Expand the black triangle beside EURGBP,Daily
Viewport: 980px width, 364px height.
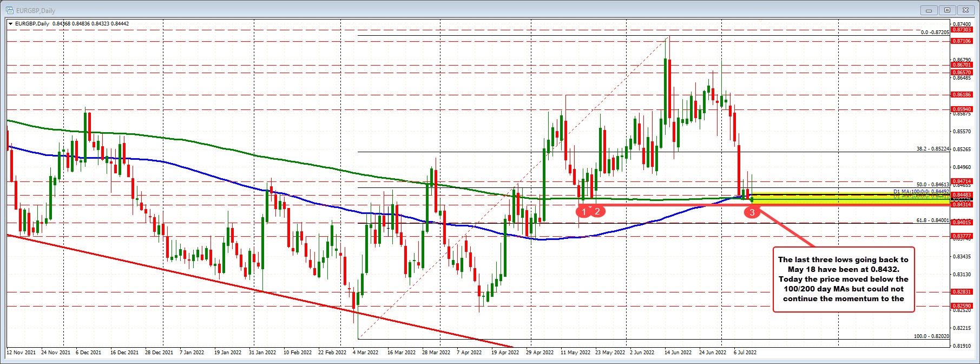(x=11, y=24)
